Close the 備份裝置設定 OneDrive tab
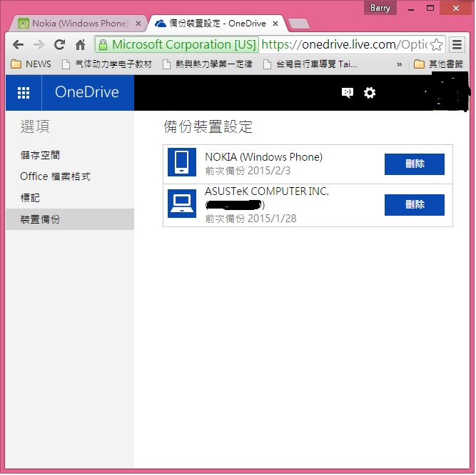Screen dimensions: 476x475 tap(275, 24)
